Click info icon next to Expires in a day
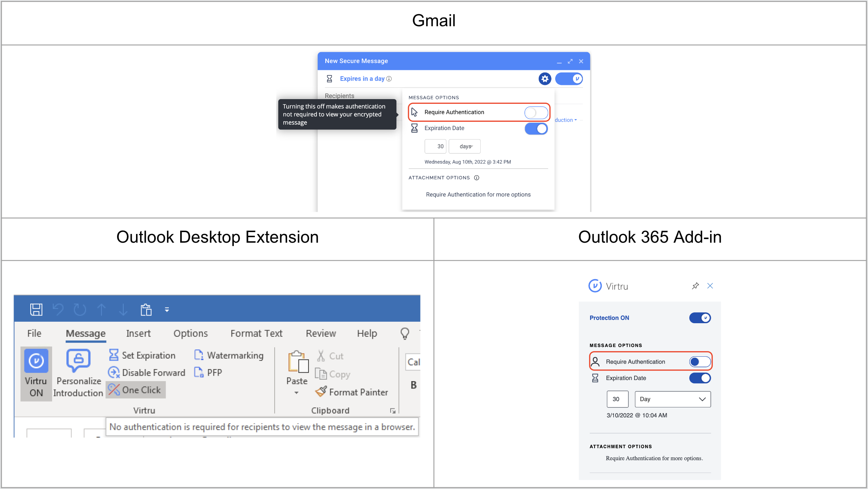 click(x=389, y=79)
